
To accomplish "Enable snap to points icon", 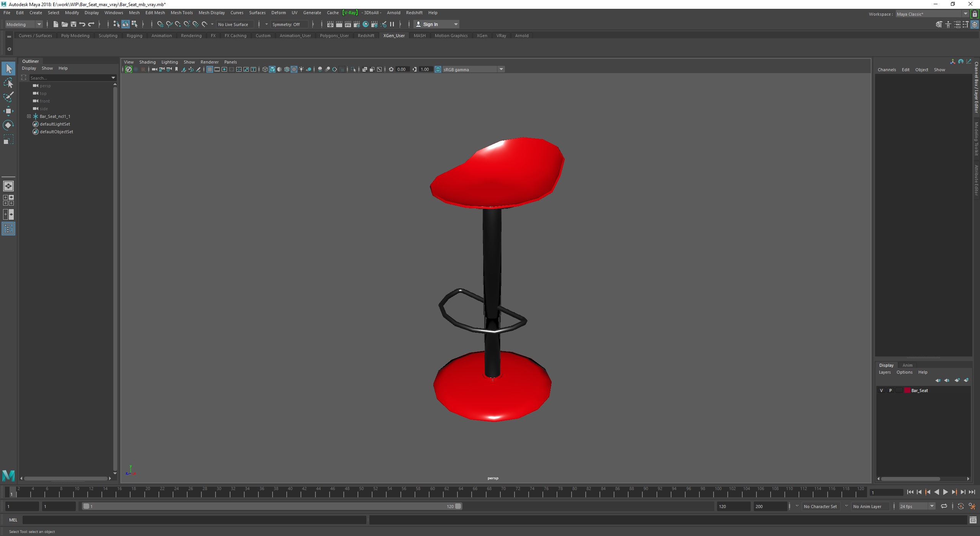I will coord(178,24).
